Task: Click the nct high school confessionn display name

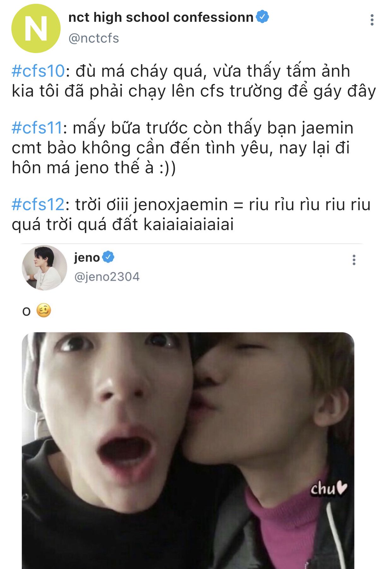Action: (161, 17)
